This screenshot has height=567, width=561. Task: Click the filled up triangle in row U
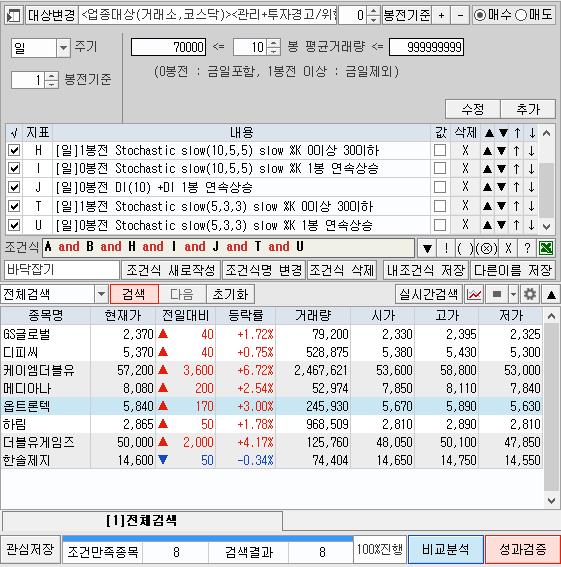click(x=487, y=225)
